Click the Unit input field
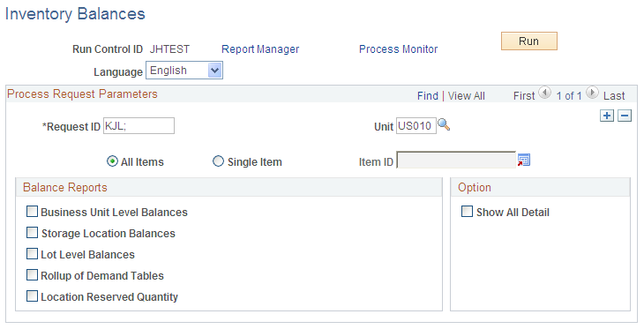This screenshot has height=329, width=644. click(x=416, y=125)
